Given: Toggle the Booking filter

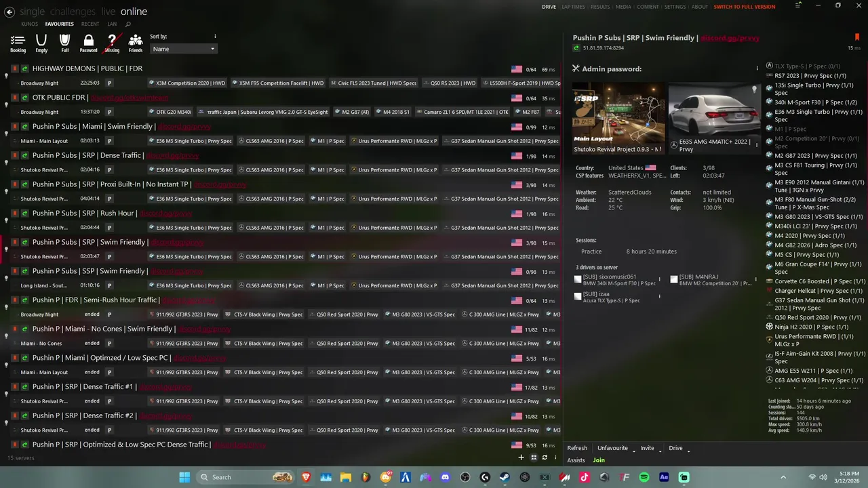Looking at the screenshot, I should pyautogui.click(x=18, y=43).
